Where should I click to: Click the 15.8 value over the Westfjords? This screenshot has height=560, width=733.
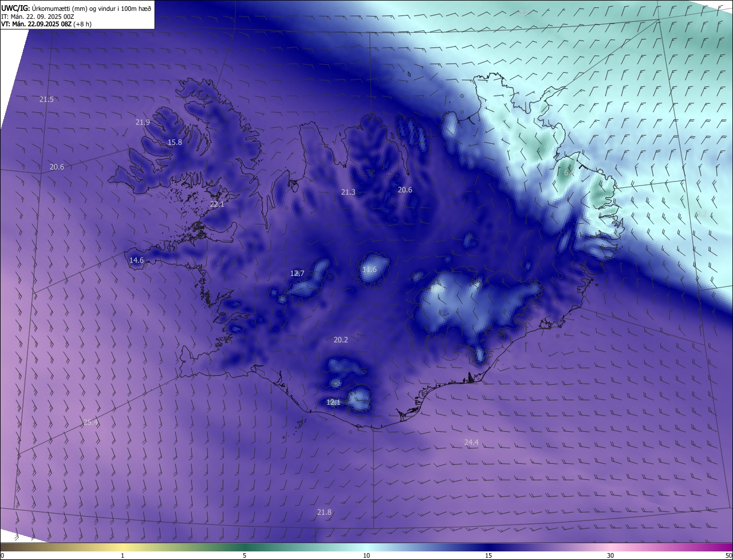(x=175, y=143)
